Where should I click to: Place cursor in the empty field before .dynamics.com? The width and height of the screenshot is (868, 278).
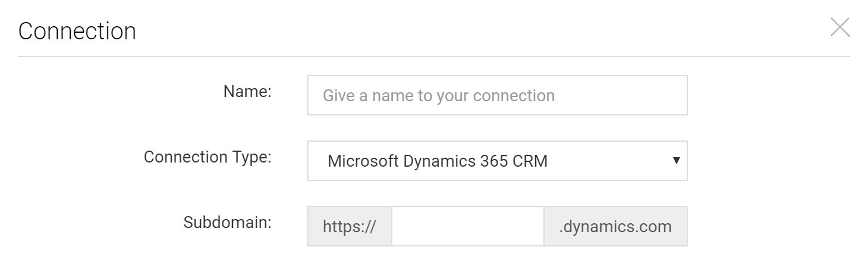coord(468,226)
